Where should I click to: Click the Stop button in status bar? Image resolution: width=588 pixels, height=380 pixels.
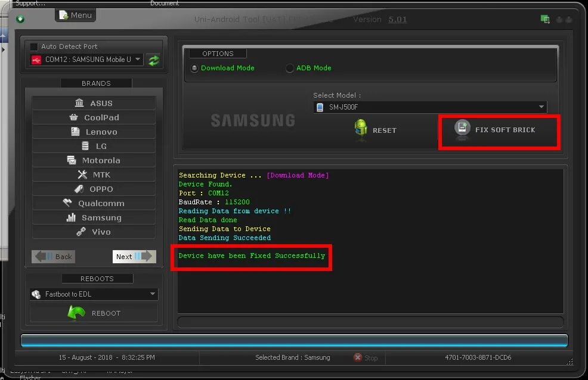click(x=366, y=357)
